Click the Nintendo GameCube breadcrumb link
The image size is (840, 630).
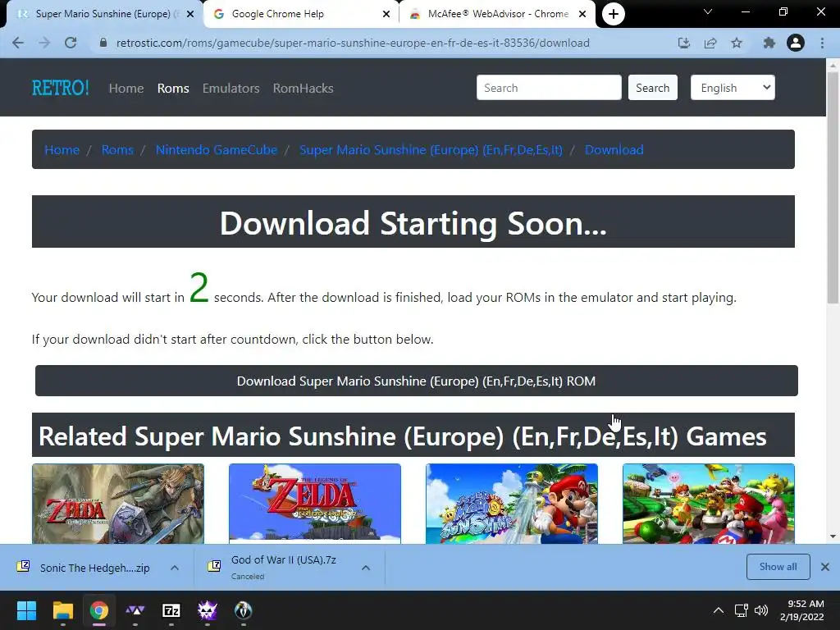pos(217,150)
